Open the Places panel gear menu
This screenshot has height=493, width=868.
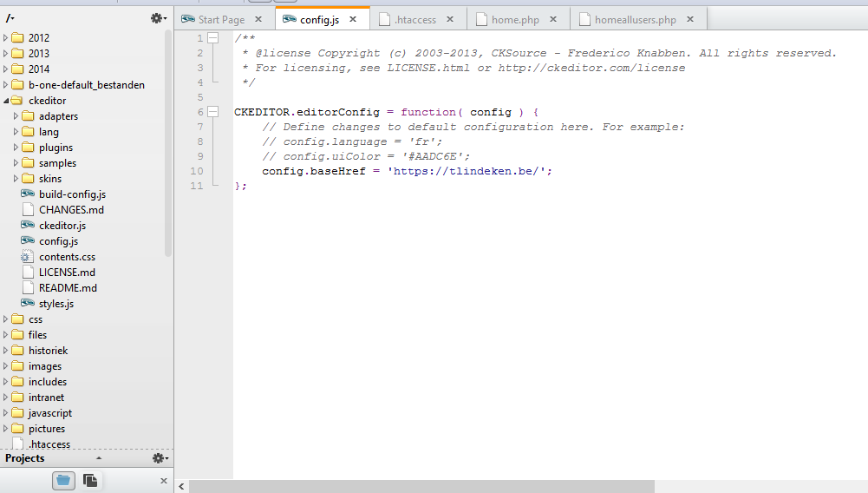(158, 17)
